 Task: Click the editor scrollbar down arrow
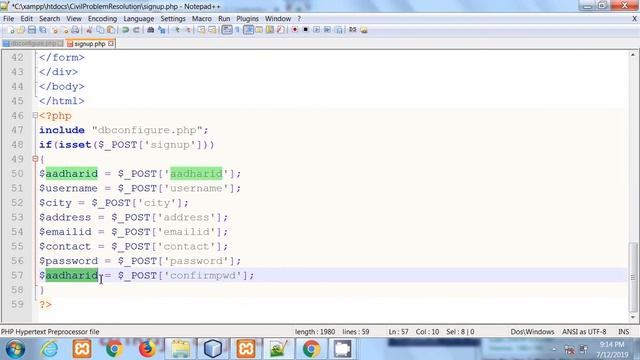point(633,317)
